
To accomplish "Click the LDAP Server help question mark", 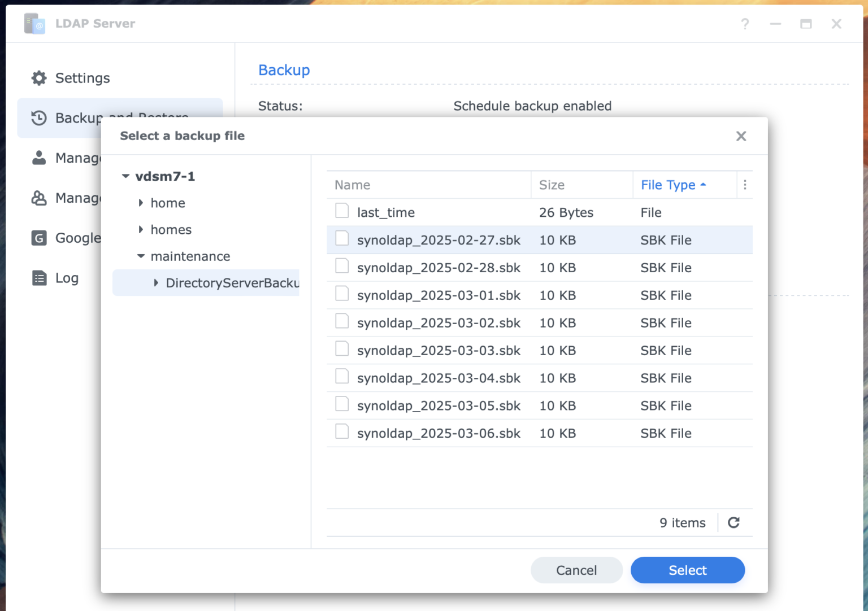I will (745, 24).
